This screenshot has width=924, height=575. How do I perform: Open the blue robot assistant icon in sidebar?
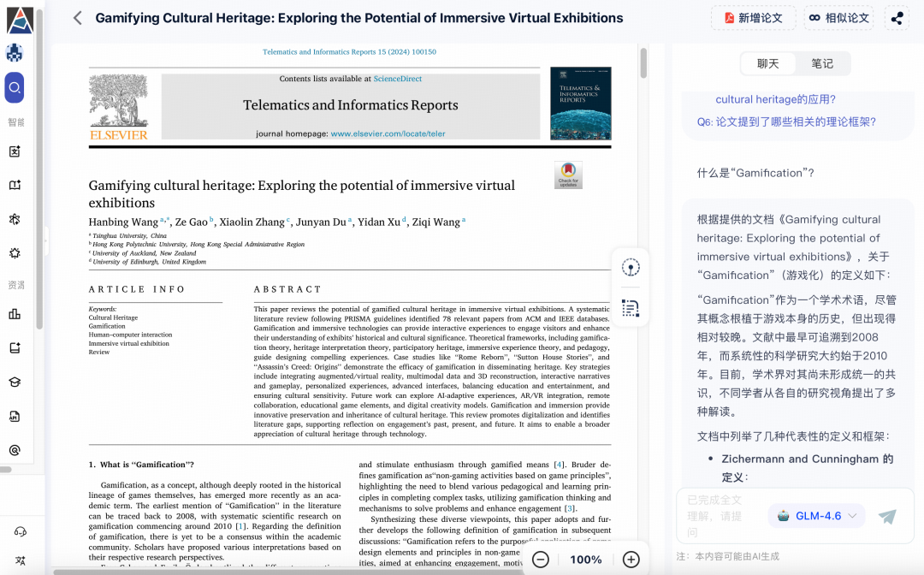15,53
